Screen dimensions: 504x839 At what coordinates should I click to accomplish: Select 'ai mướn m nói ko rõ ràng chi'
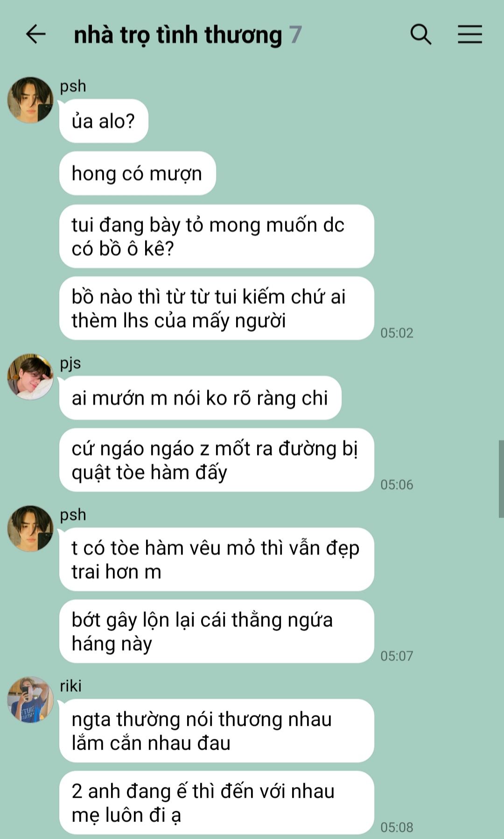pyautogui.click(x=200, y=398)
